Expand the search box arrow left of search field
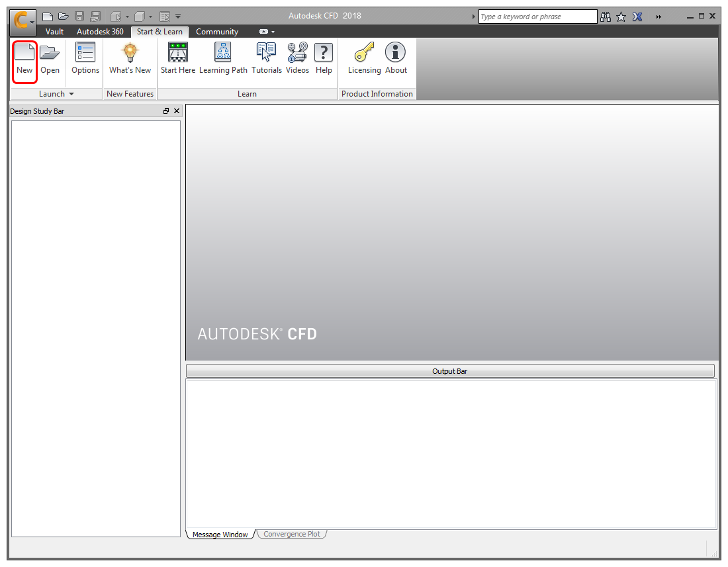Image resolution: width=728 pixels, height=567 pixels. coord(474,17)
